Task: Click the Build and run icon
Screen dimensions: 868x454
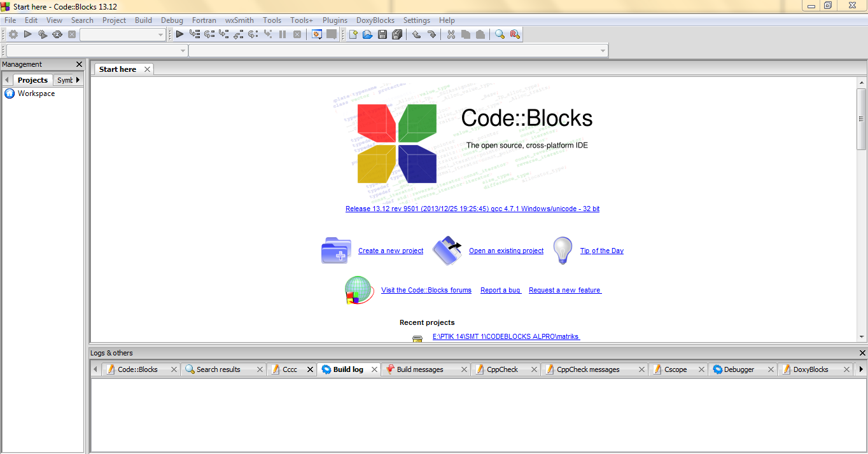Action: click(x=43, y=34)
